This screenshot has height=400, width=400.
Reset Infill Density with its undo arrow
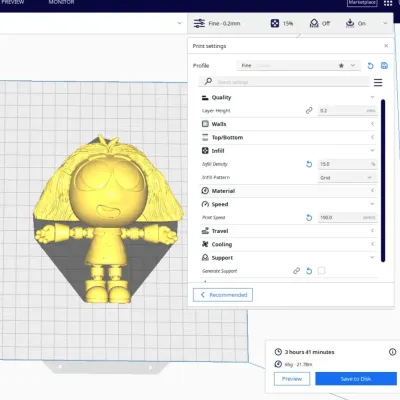pos(309,164)
